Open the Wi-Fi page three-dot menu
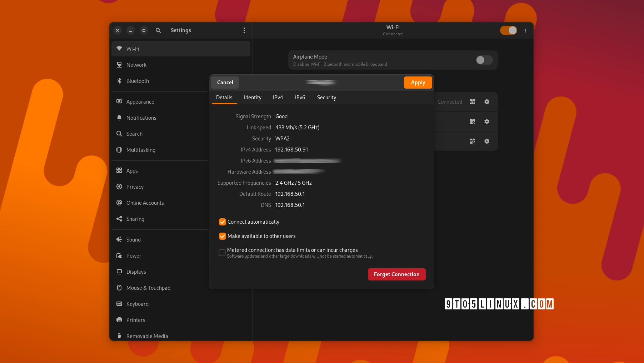 point(525,30)
